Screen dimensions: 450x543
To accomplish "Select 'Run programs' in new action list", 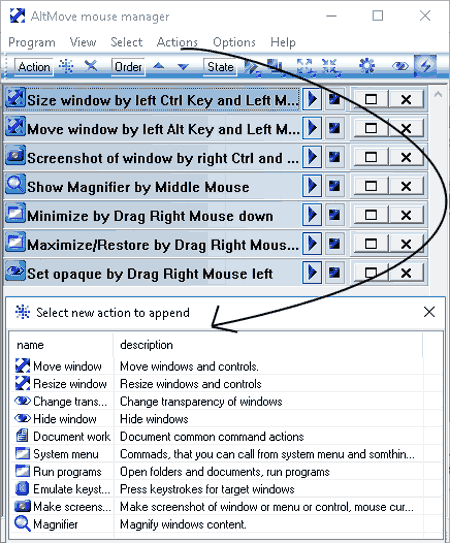I will pyautogui.click(x=67, y=472).
